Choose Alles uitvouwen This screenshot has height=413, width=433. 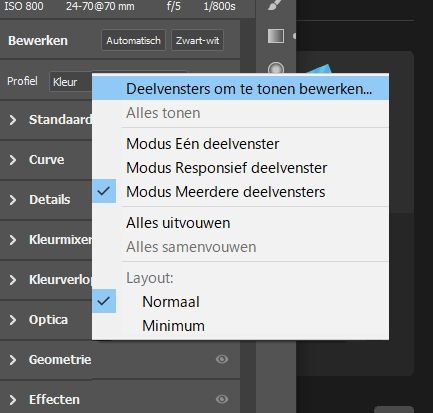tap(240, 223)
